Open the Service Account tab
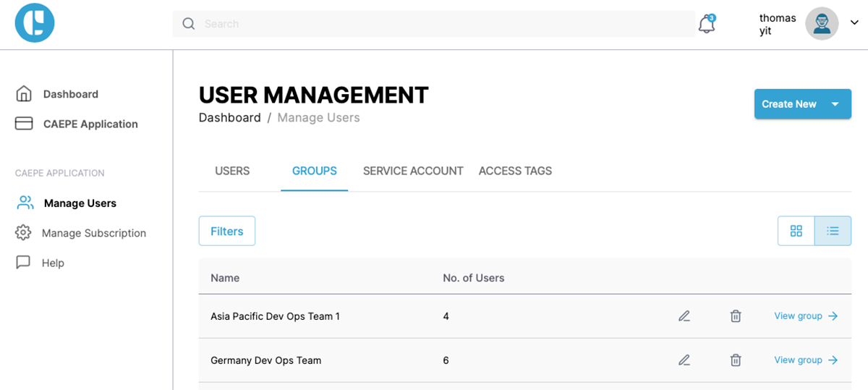Viewport: 868px width, 390px height. [x=413, y=171]
